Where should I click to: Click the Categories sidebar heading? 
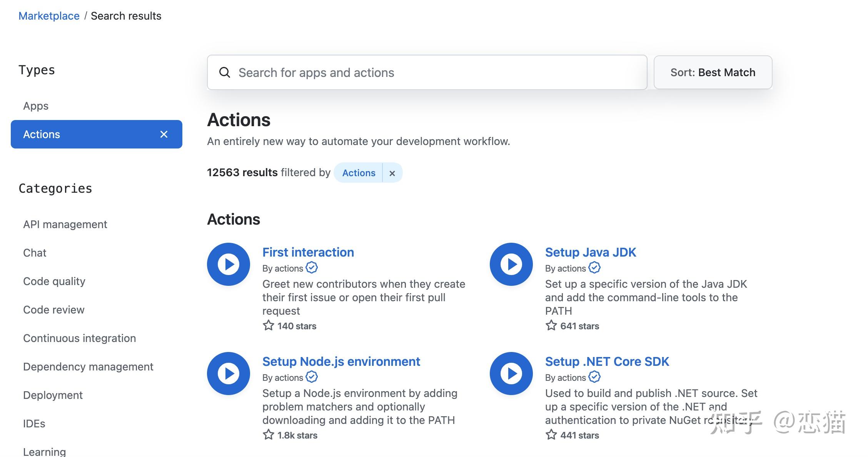55,188
